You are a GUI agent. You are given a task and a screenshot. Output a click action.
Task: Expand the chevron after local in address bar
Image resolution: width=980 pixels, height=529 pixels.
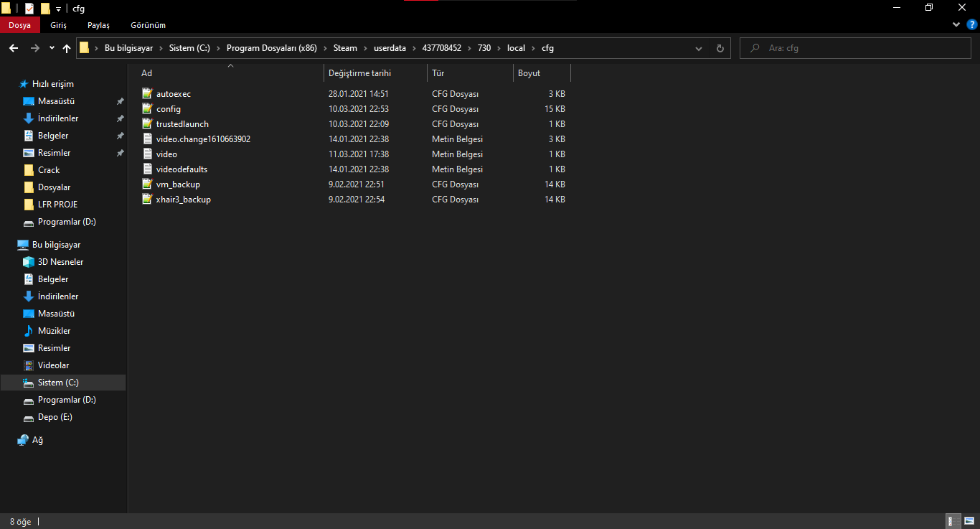click(x=533, y=48)
